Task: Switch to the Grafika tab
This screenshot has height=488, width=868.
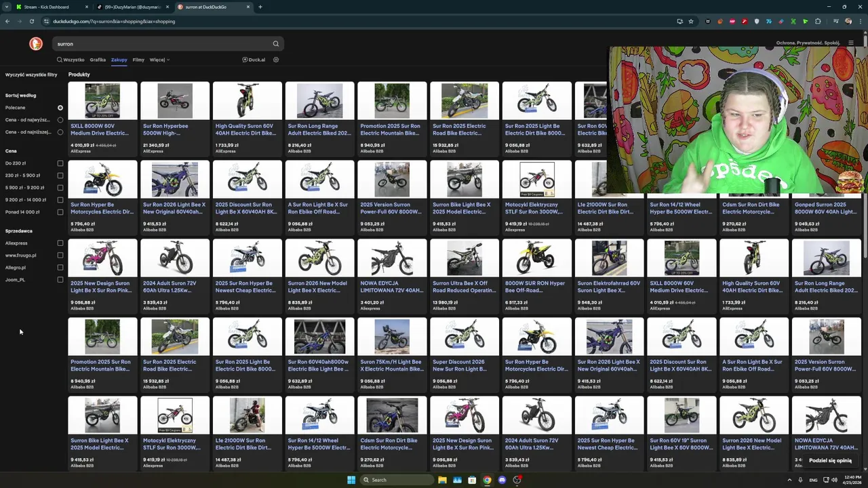Action: click(98, 60)
